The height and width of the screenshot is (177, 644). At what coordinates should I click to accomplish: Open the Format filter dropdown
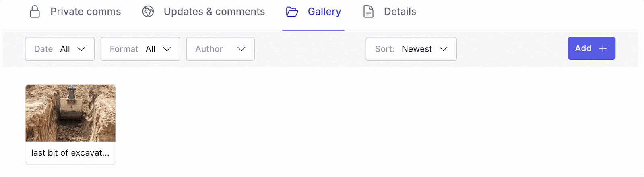pos(140,49)
